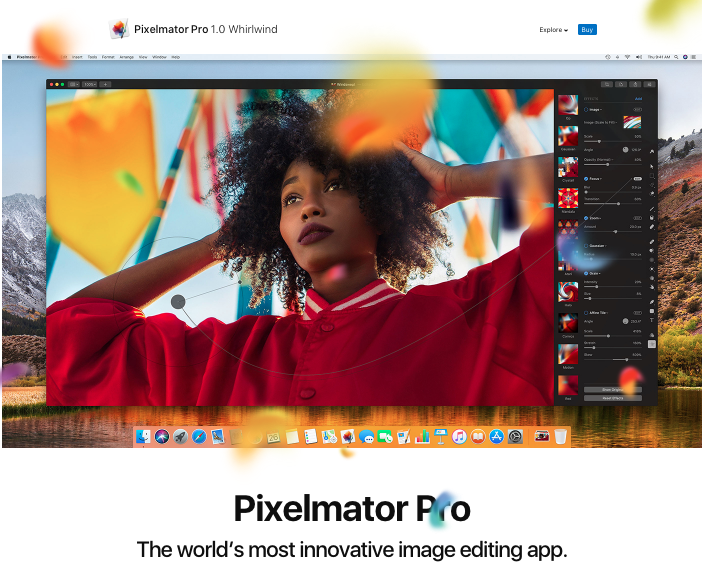Click the Affine Tile Angle dial
The width and height of the screenshot is (702, 576).
625,321
